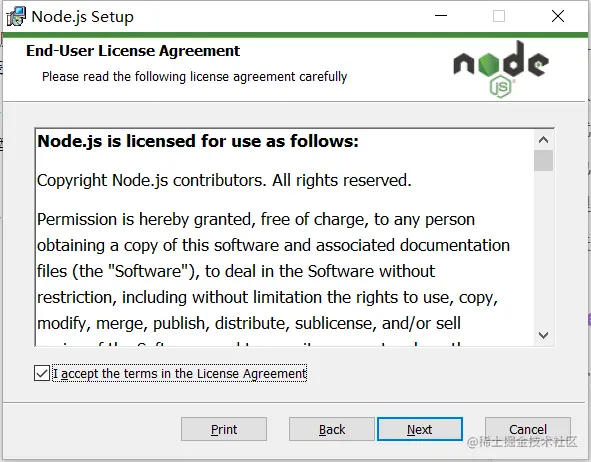Click the license scrollbar up arrow

[543, 140]
